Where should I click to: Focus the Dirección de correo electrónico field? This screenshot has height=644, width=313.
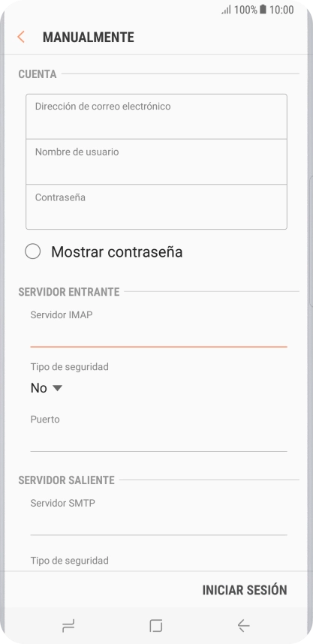pos(156,116)
